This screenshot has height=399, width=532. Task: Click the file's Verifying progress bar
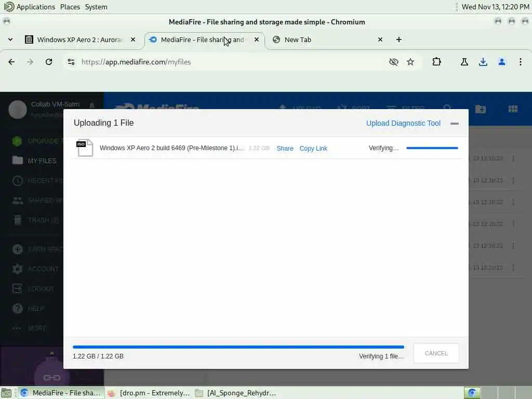click(432, 148)
